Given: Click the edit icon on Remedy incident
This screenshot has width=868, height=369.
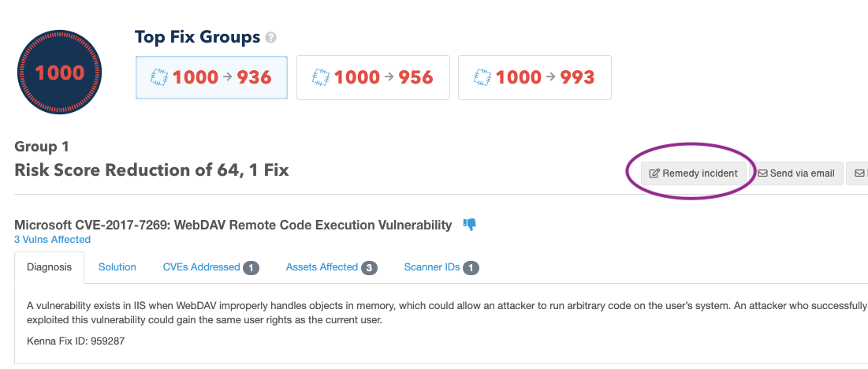Looking at the screenshot, I should coord(654,173).
